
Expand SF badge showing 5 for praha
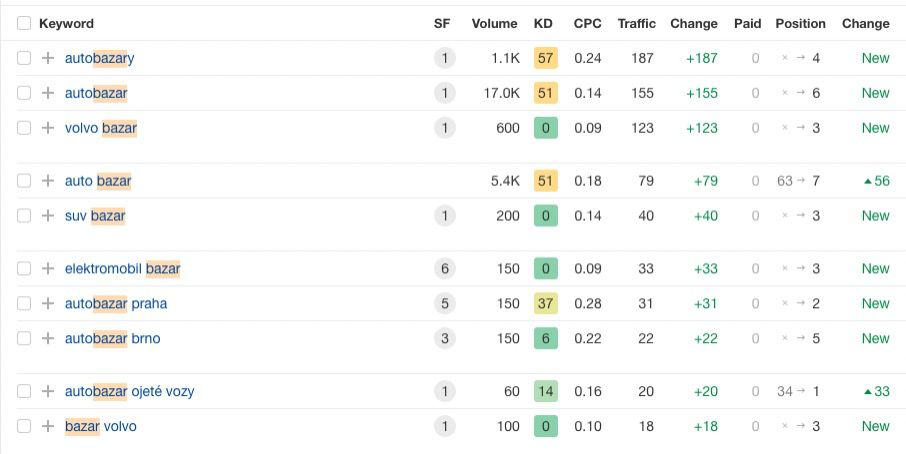(x=442, y=304)
